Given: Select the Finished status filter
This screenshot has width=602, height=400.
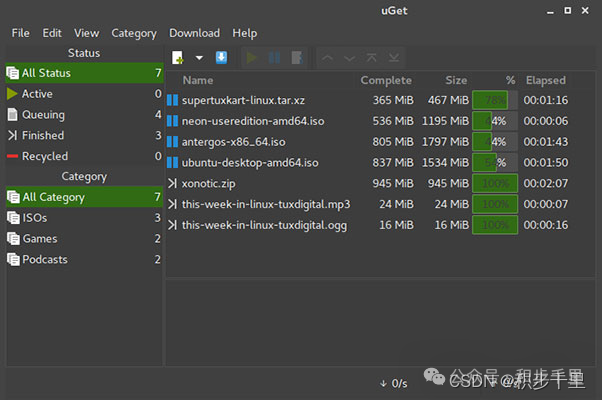Looking at the screenshot, I should [84, 135].
